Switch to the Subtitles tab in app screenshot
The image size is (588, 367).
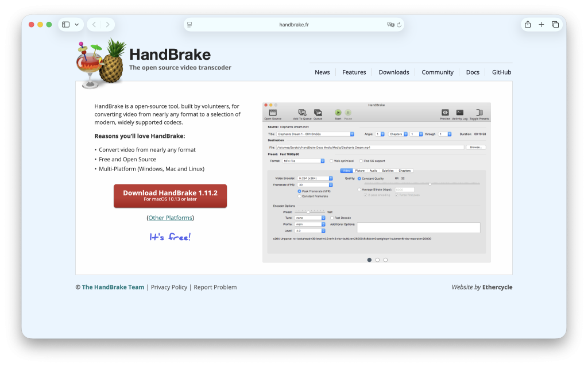click(388, 171)
